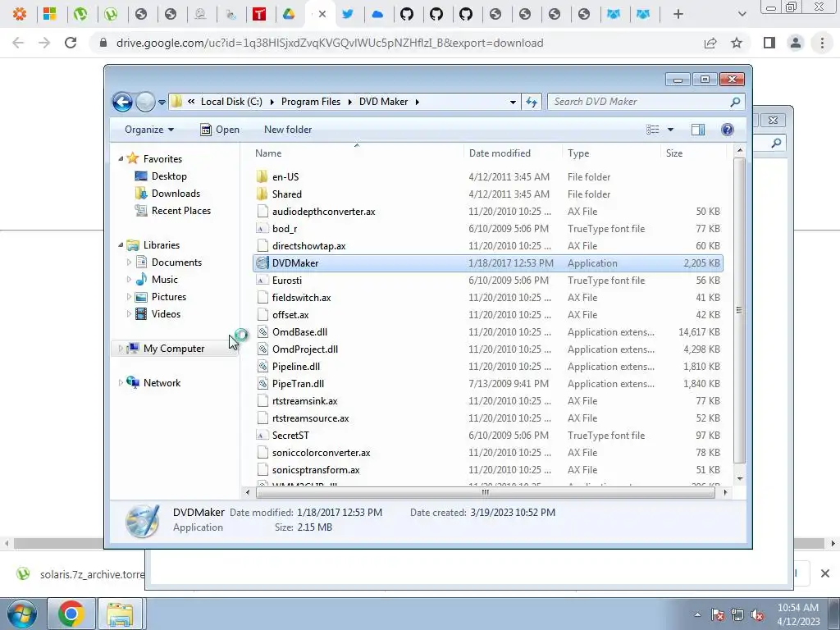The width and height of the screenshot is (840, 630).
Task: Open the Windows Start menu
Action: pos(22,614)
